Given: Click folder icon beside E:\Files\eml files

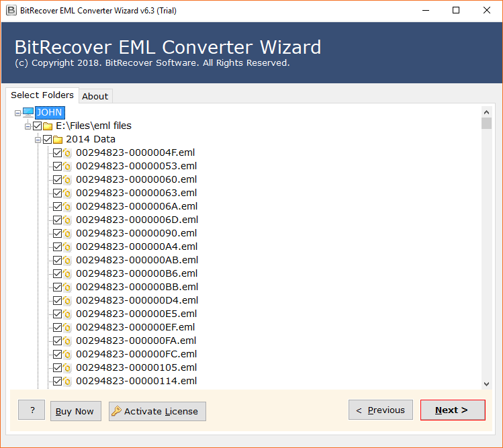Looking at the screenshot, I should (48, 126).
